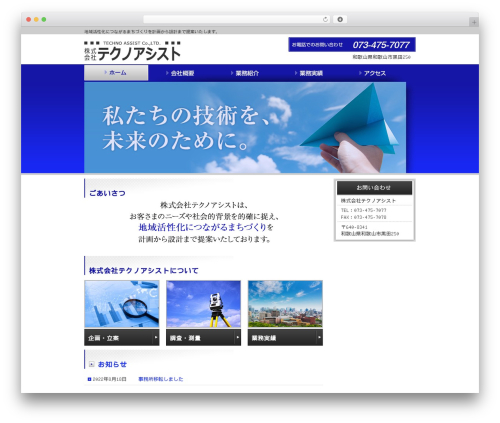The height and width of the screenshot is (423, 500).
Task: Open the 業務紹介 navigation tab
Action: point(245,73)
